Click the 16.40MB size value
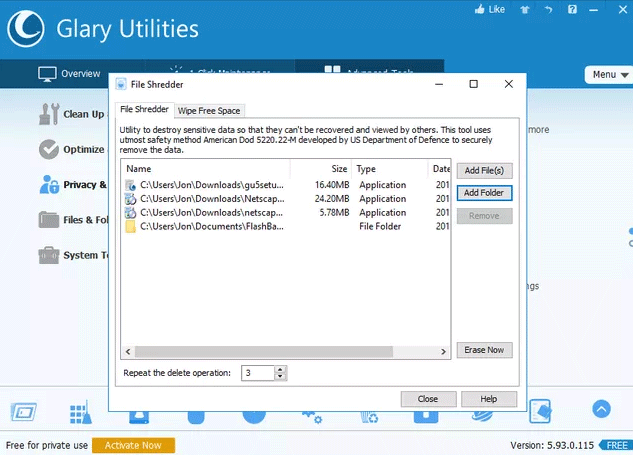 (332, 185)
